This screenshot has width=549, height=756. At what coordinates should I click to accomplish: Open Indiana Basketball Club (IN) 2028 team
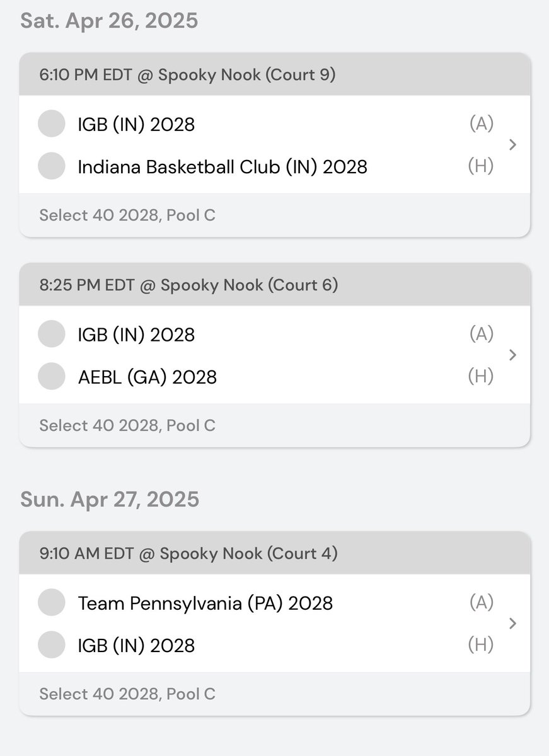tap(222, 167)
